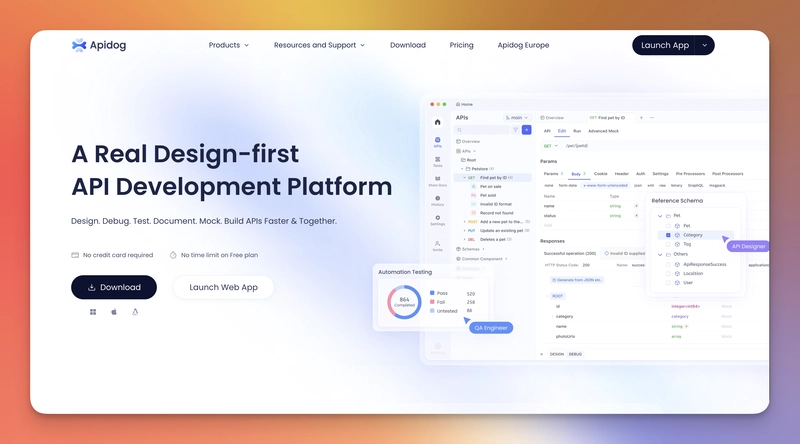Screen dimensions: 800x444
Task: Expand Add a new pet POST item
Action: (464, 222)
